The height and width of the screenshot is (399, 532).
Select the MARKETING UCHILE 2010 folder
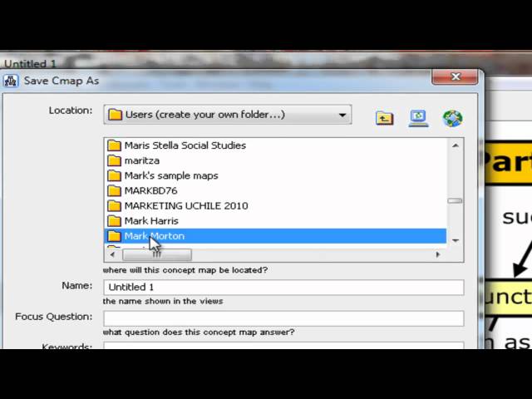275,206
